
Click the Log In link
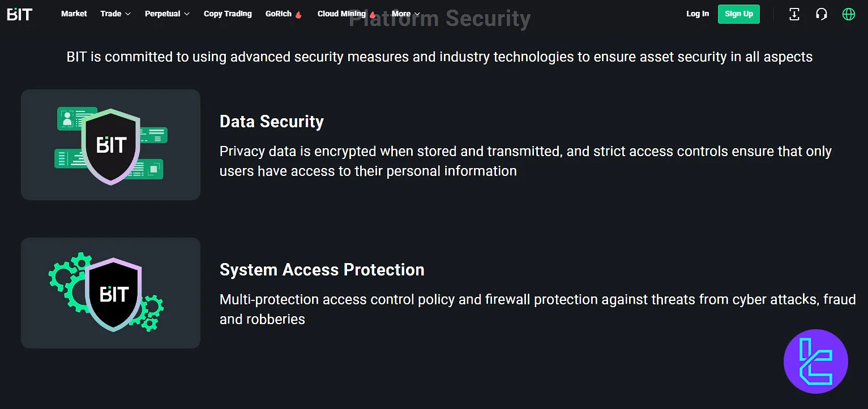point(697,14)
